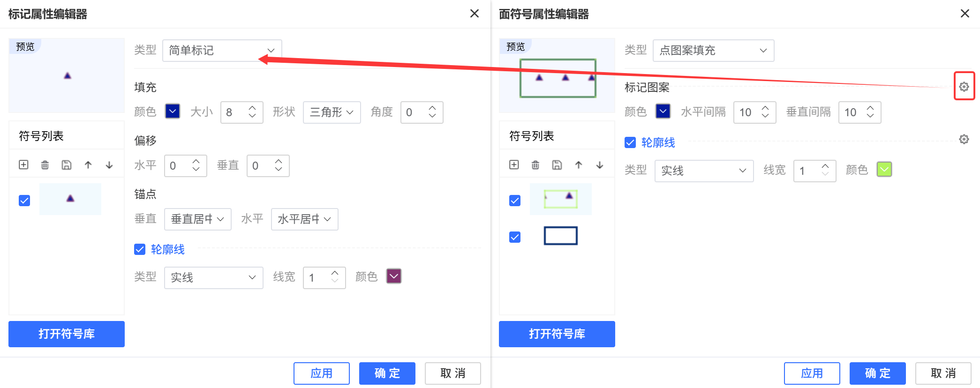Click 应用 button in fill symbol editor
This screenshot has width=980, height=388.
coord(812,373)
